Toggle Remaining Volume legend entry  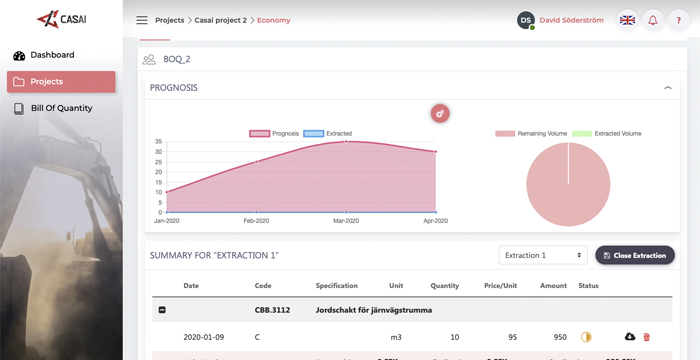point(531,134)
